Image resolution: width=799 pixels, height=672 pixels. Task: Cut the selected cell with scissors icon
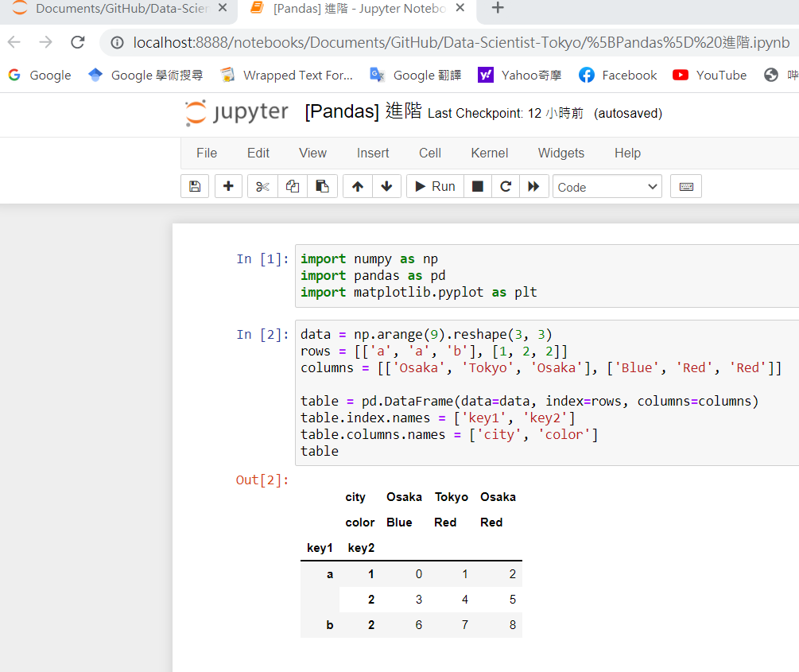262,185
